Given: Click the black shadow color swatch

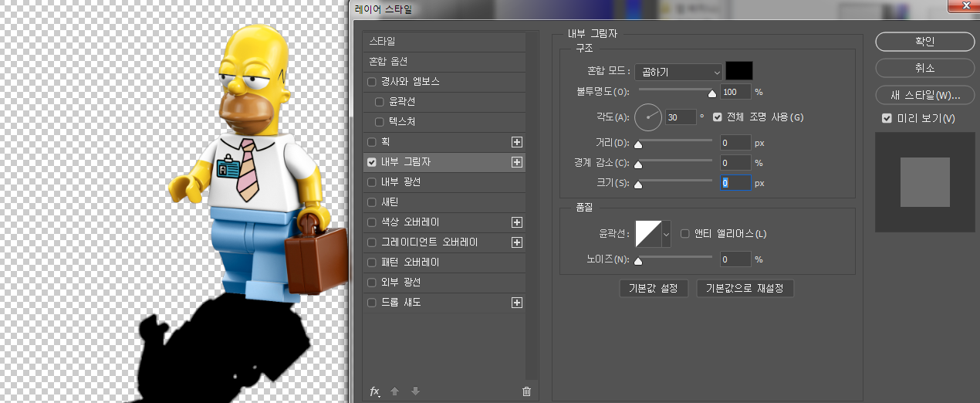Looking at the screenshot, I should tap(739, 71).
